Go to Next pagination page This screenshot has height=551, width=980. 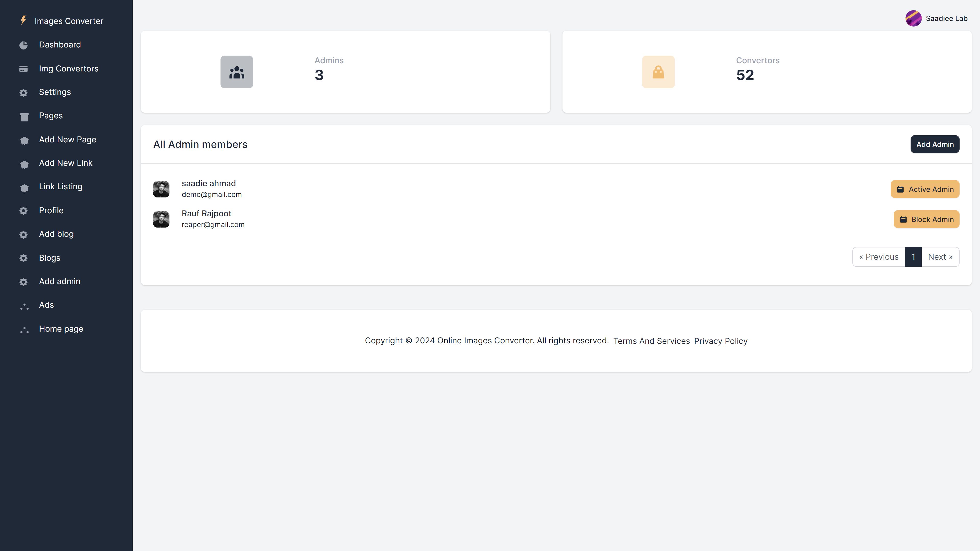940,257
